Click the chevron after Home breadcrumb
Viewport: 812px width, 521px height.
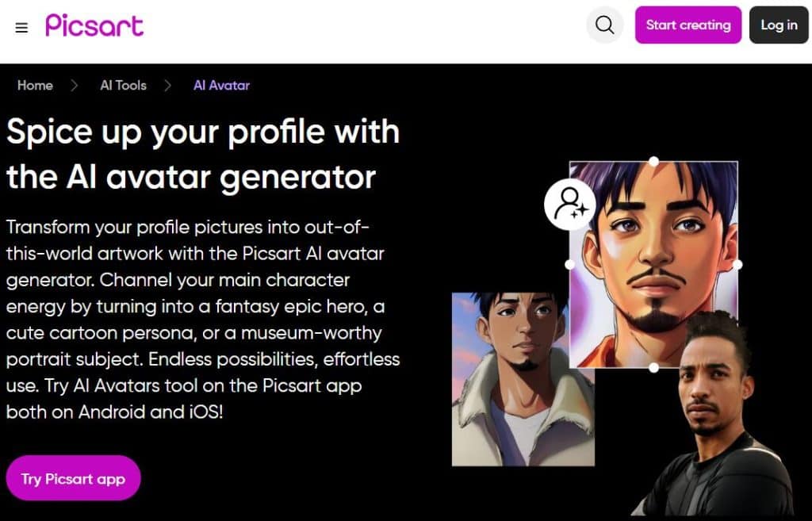tap(75, 86)
